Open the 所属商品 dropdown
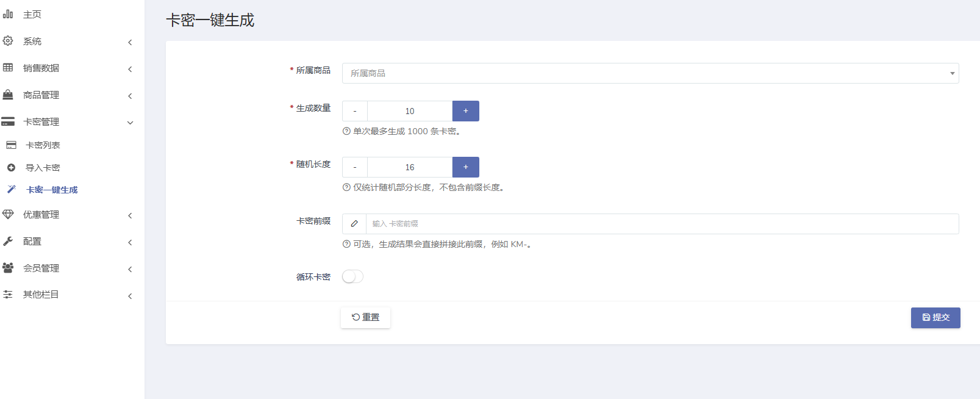 (x=650, y=73)
